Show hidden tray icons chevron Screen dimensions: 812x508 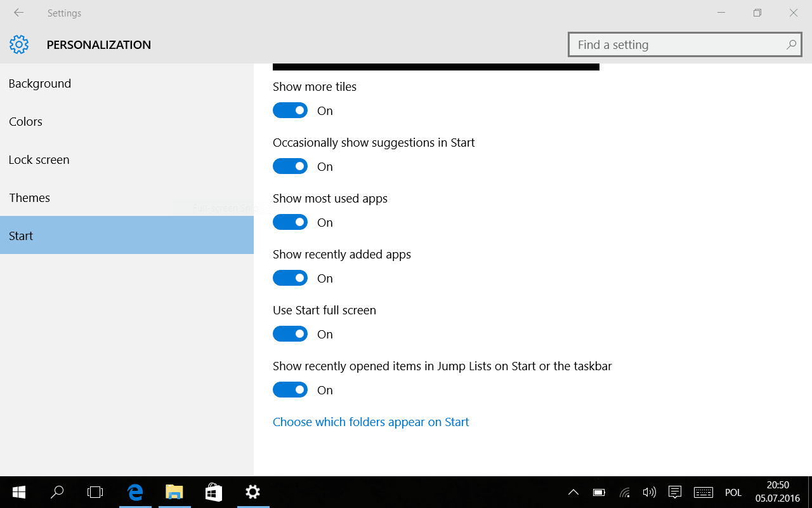(573, 492)
